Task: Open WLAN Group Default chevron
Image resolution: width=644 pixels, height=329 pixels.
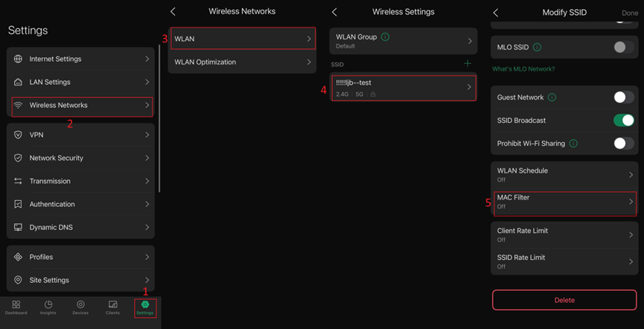Action: [470, 41]
